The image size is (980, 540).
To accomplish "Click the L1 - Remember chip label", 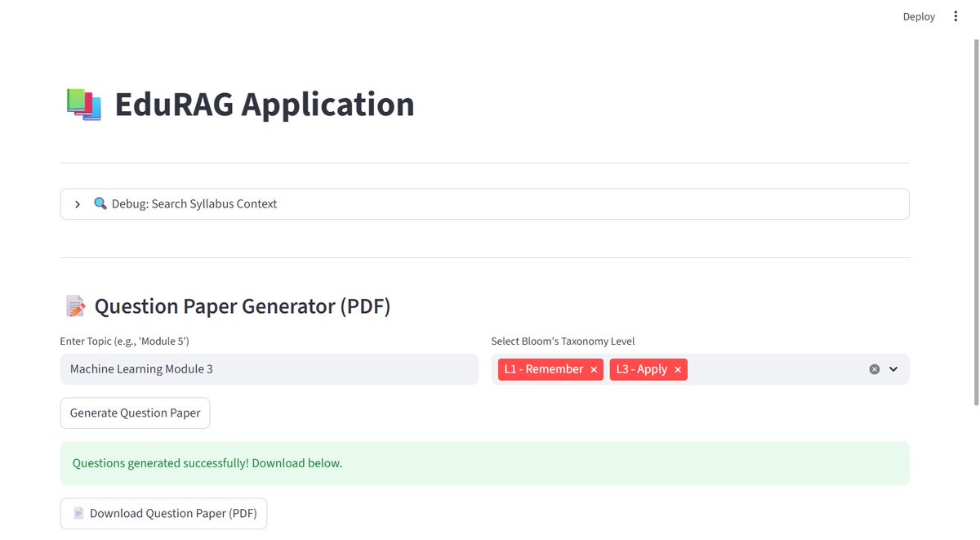I will [x=544, y=369].
